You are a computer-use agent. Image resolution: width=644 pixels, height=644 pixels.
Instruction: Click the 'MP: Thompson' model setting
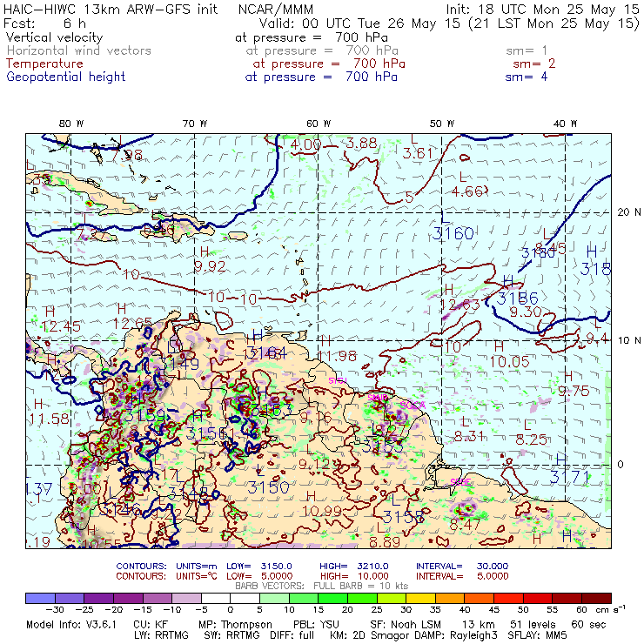[235, 625]
